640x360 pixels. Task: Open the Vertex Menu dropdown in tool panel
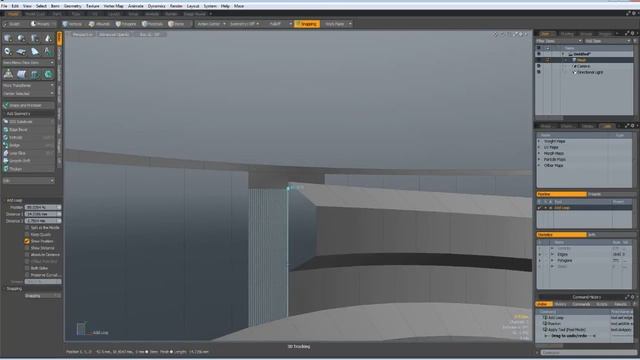click(x=28, y=63)
